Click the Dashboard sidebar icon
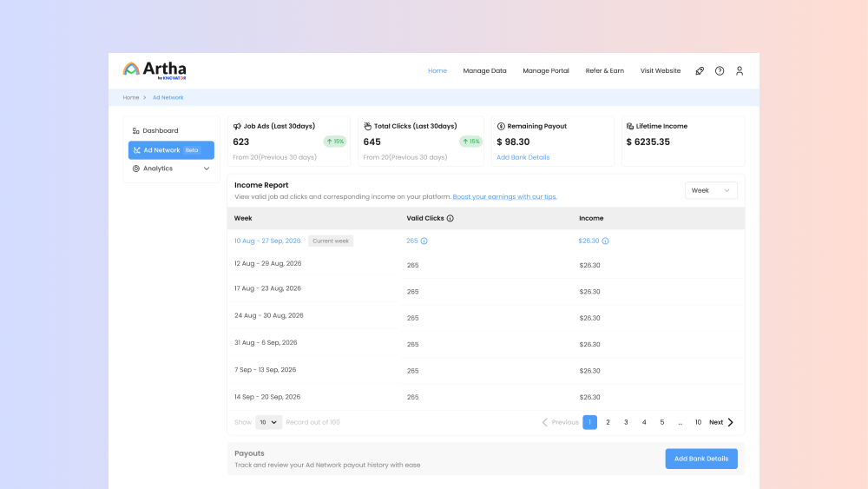Viewport: 868px width, 489px height. point(135,130)
